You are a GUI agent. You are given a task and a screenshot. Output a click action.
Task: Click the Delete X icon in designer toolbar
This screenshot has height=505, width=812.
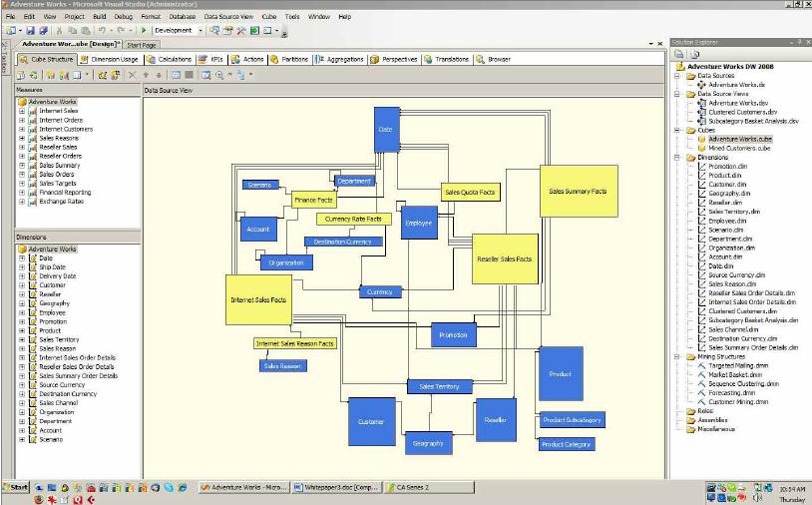pos(133,75)
